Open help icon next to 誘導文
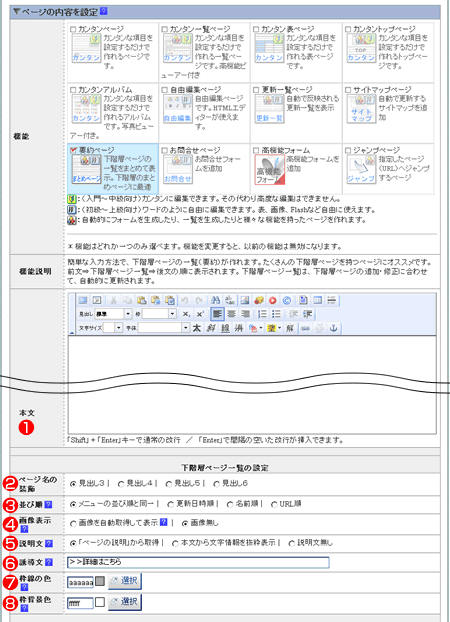Screen dimensions: 450x622 point(48,562)
